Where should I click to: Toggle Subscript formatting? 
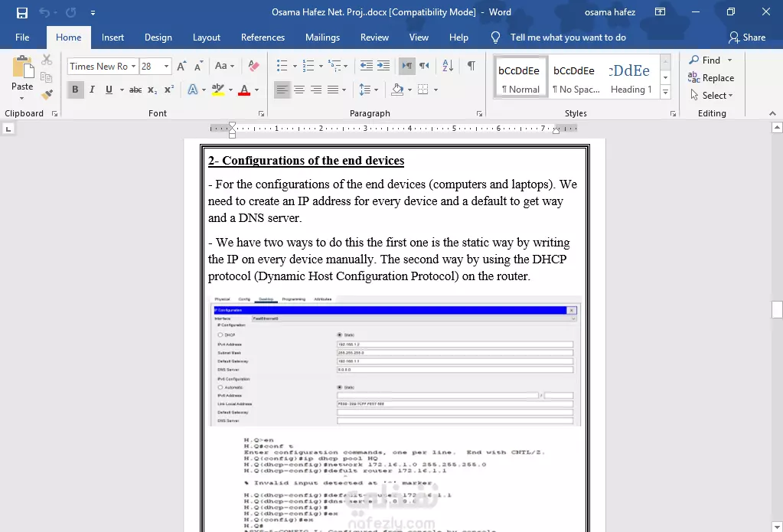point(152,90)
